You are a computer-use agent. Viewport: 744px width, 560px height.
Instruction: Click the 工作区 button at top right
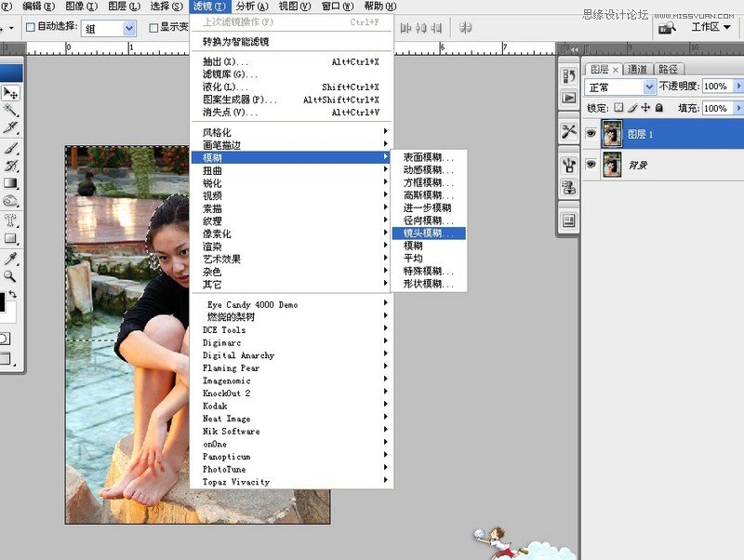coord(704,28)
